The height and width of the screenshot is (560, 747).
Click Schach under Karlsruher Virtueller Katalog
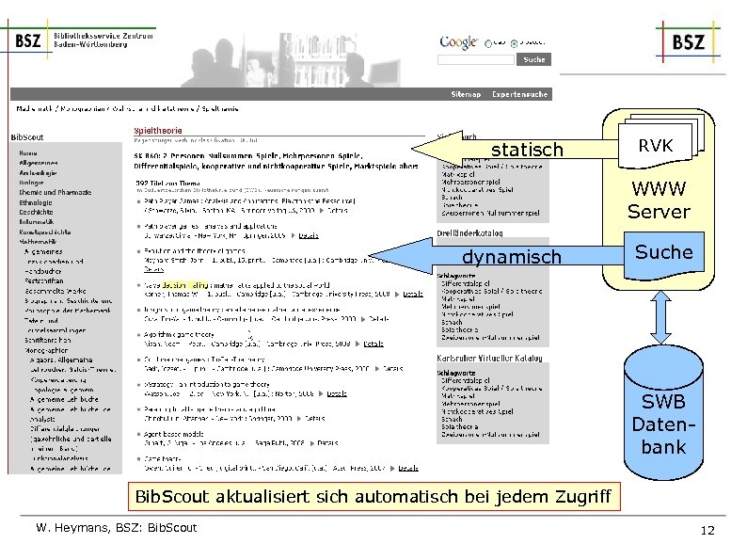(x=453, y=420)
